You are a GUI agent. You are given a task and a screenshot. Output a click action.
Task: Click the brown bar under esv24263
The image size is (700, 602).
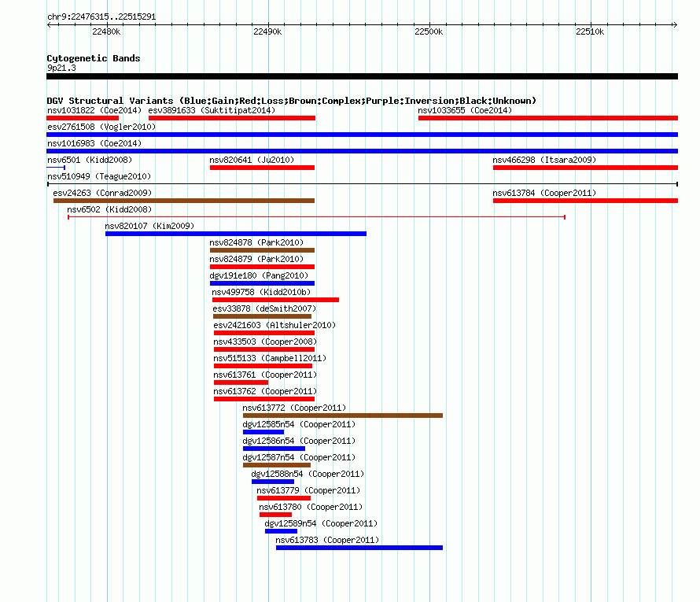tap(184, 201)
